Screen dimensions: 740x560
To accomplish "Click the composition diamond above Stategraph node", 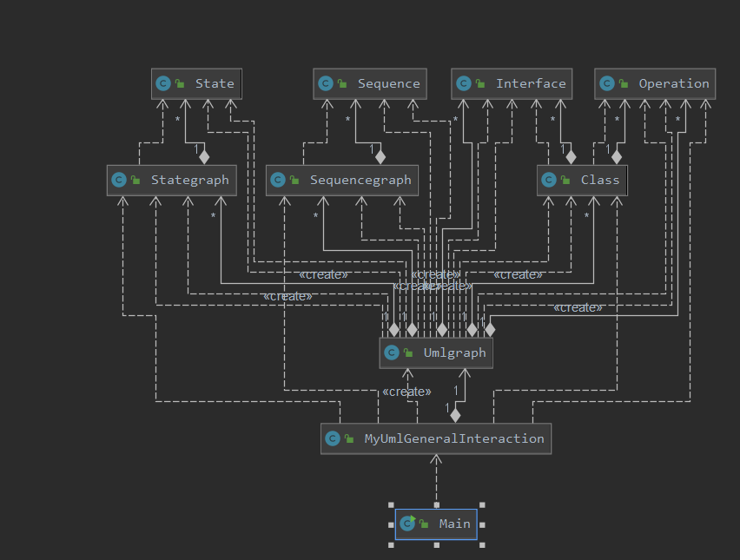I will pos(204,157).
